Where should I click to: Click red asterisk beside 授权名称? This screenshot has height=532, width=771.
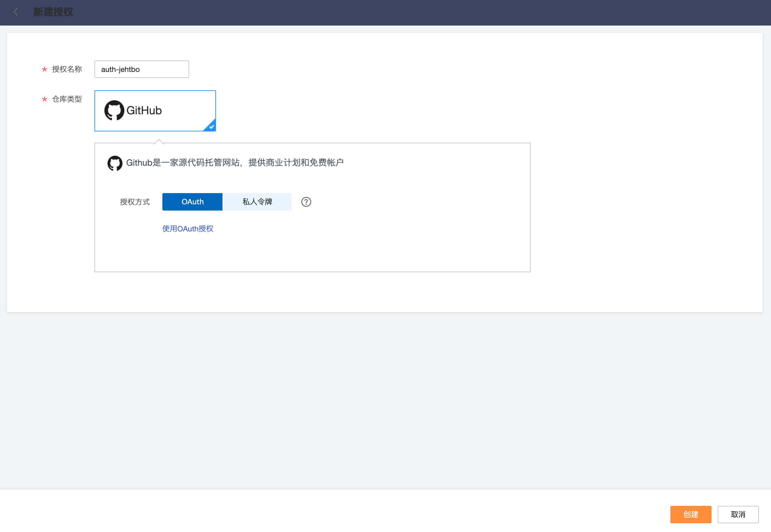point(44,69)
